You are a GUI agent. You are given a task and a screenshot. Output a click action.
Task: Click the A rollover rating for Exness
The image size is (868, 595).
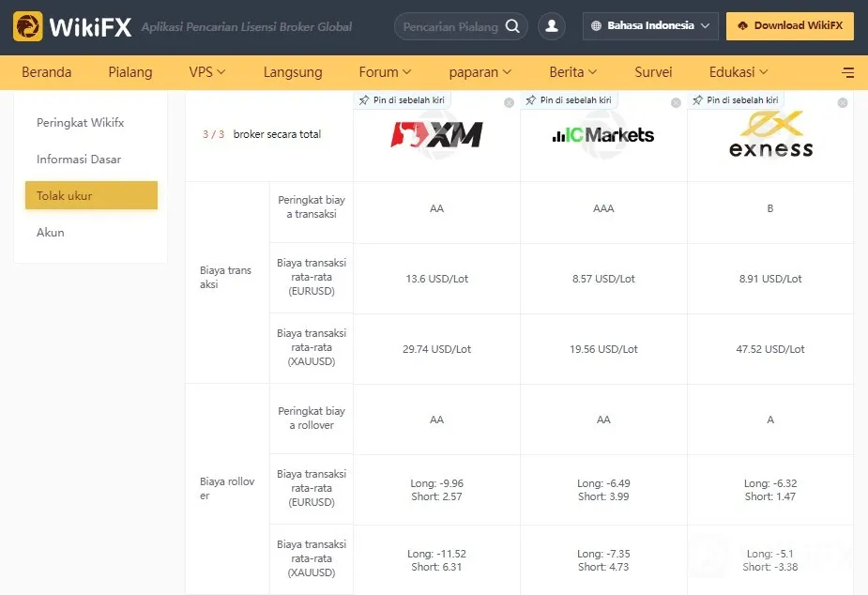coord(770,420)
